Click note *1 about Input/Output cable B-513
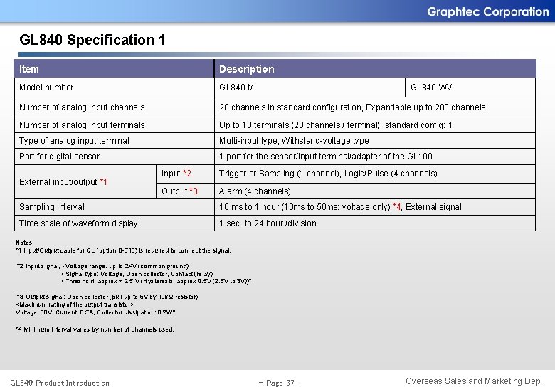Screen dimensions: 555x392 (123, 250)
